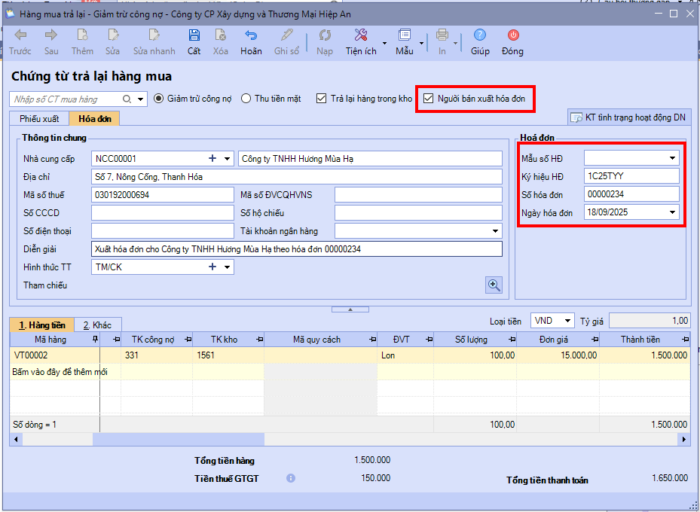Toggle the Người bán xuất hóa đơn checkbox
The image size is (700, 512).
(429, 99)
